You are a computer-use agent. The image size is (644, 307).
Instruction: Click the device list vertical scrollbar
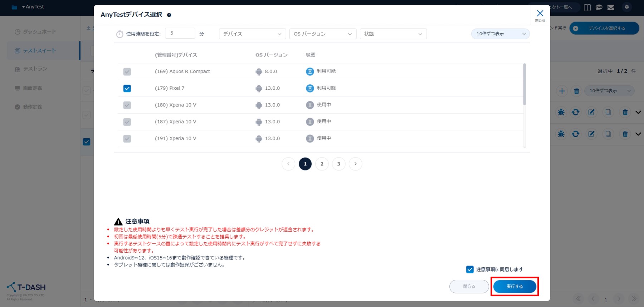[x=525, y=84]
